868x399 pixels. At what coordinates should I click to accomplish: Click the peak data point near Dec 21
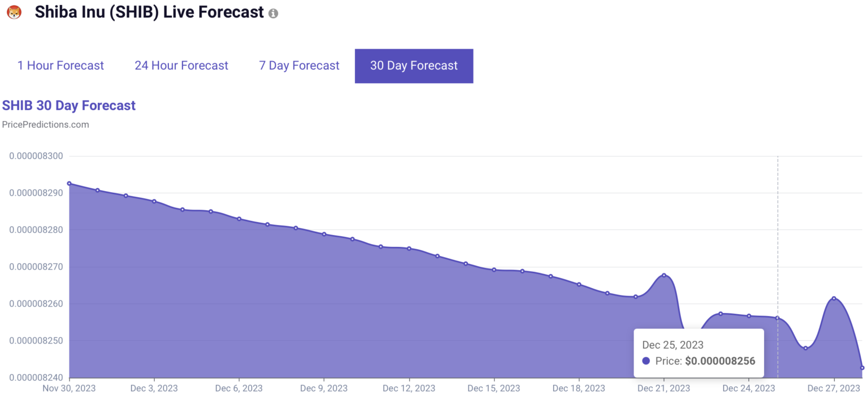coord(663,275)
